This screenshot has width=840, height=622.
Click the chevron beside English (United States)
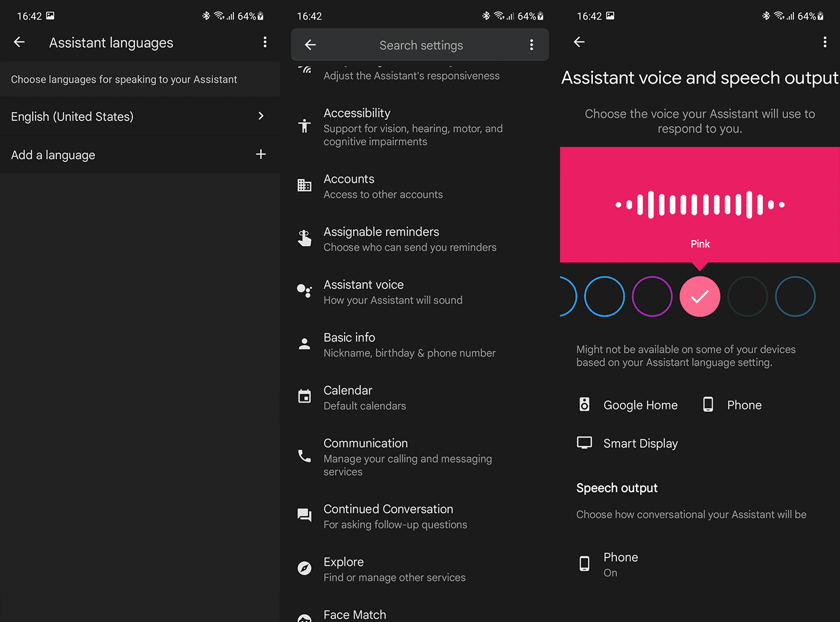[x=261, y=116]
